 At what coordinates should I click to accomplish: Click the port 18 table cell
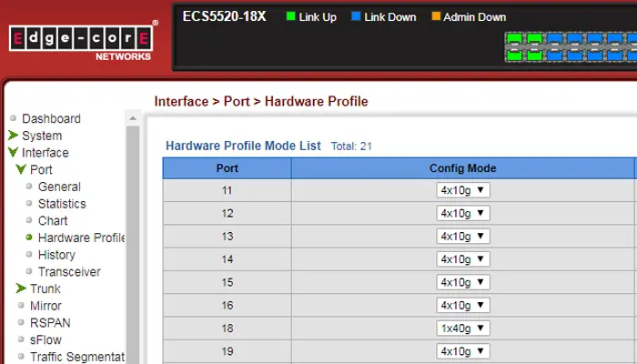coord(227,329)
